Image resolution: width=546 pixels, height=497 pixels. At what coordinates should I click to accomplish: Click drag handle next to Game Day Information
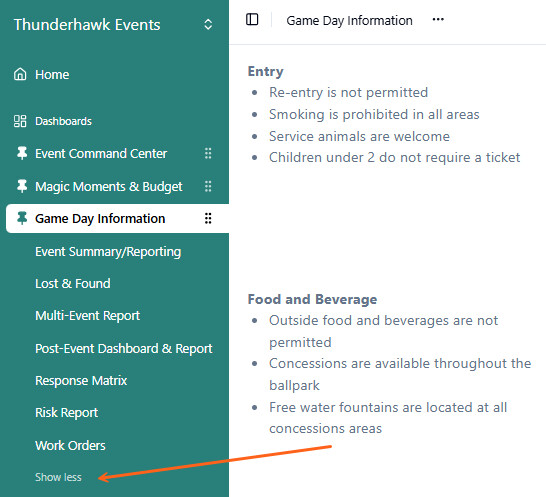pyautogui.click(x=208, y=218)
